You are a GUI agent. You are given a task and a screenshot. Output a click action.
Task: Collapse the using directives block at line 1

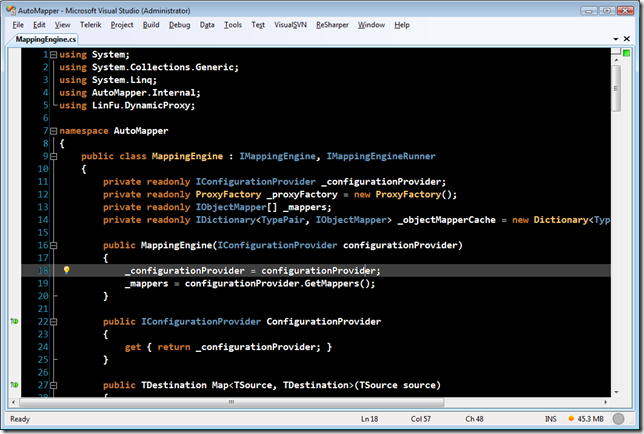[53, 55]
